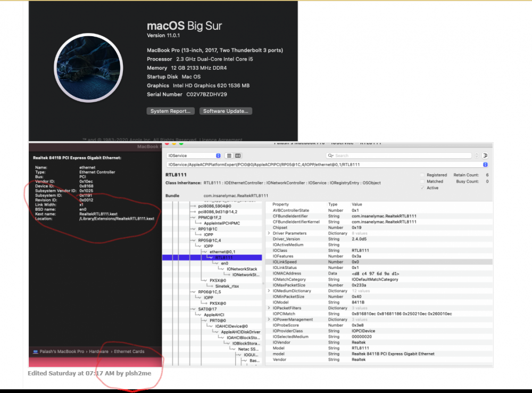Select the AppleAHCIDiskDriver tree item
532x393 pixels.
[240, 332]
